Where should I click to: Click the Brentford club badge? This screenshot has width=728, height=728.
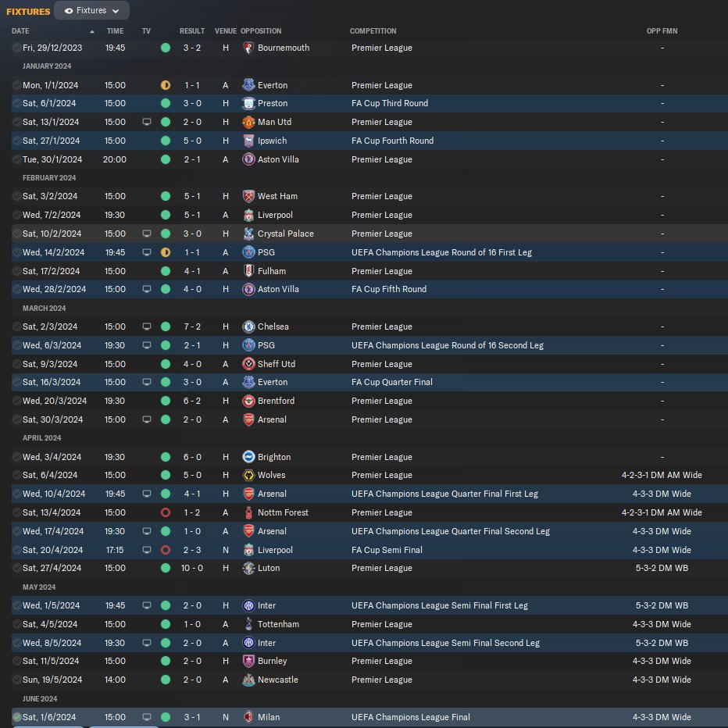[249, 401]
